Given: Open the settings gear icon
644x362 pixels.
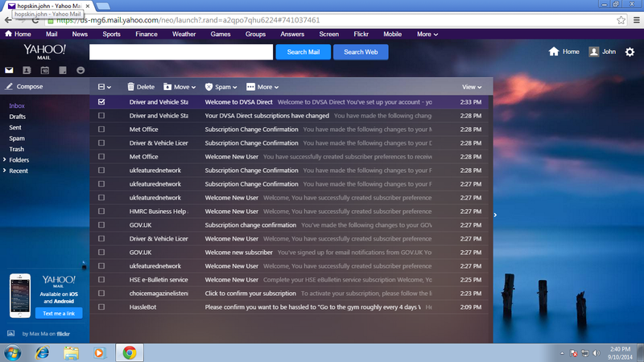Looking at the screenshot, I should click(630, 51).
